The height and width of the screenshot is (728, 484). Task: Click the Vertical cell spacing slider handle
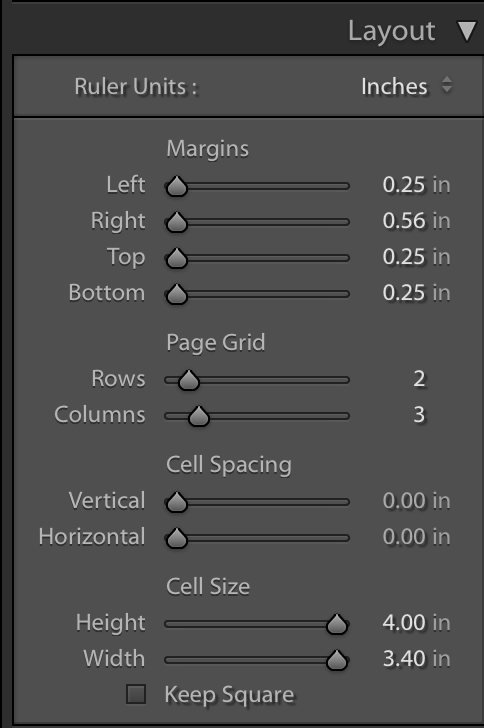[x=177, y=502]
